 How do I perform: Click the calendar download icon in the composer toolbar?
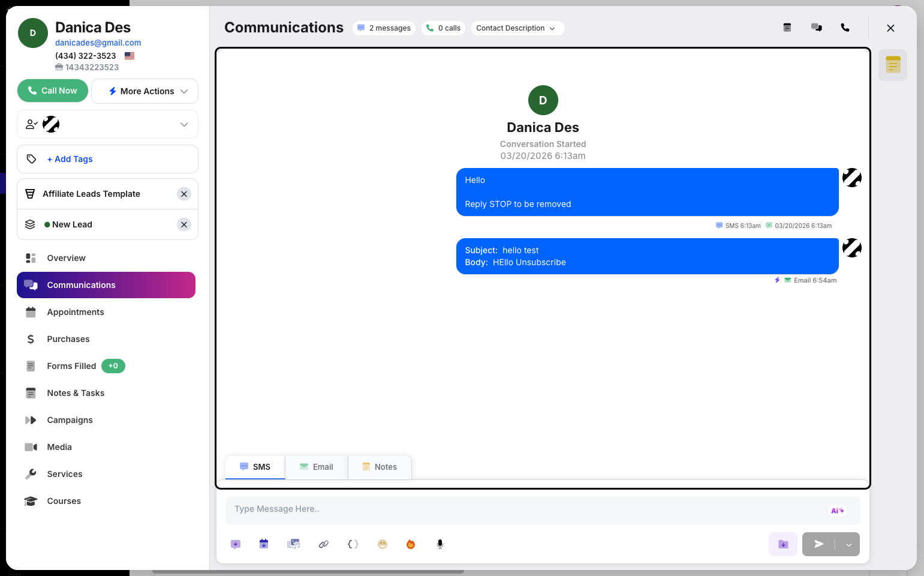click(x=264, y=544)
